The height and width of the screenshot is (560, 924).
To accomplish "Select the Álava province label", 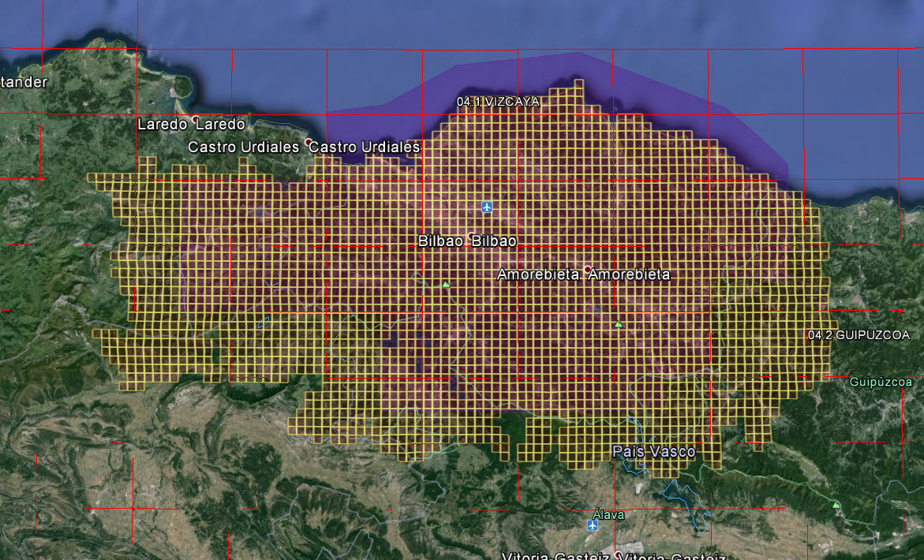I will click(608, 514).
